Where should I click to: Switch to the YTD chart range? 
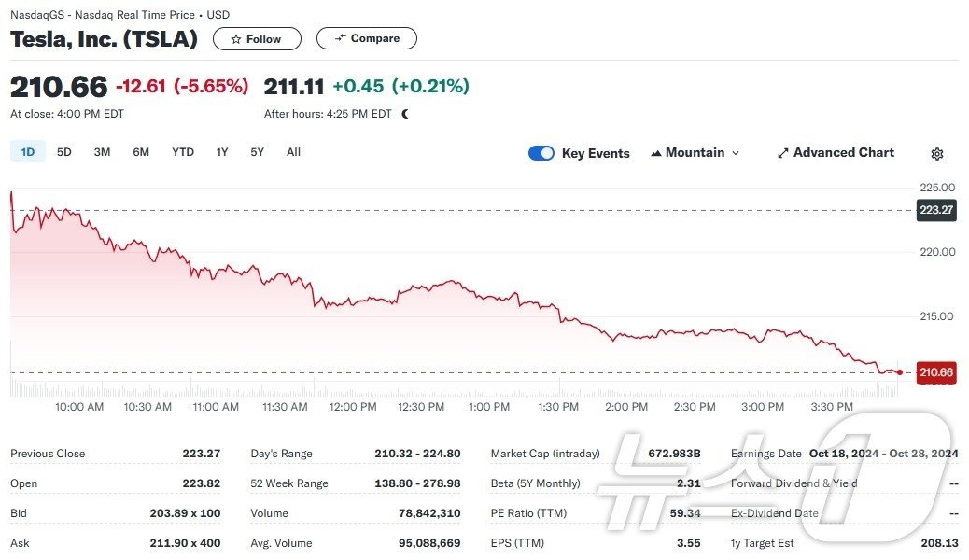point(182,151)
